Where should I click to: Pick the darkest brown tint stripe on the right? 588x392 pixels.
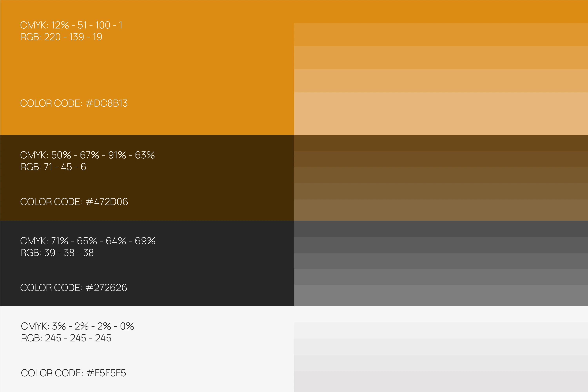[x=441, y=143]
